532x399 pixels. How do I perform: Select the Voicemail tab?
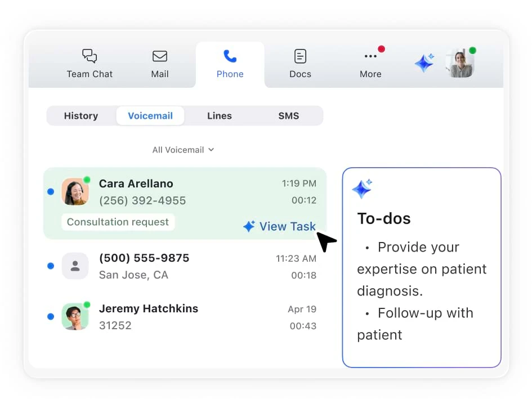point(150,116)
